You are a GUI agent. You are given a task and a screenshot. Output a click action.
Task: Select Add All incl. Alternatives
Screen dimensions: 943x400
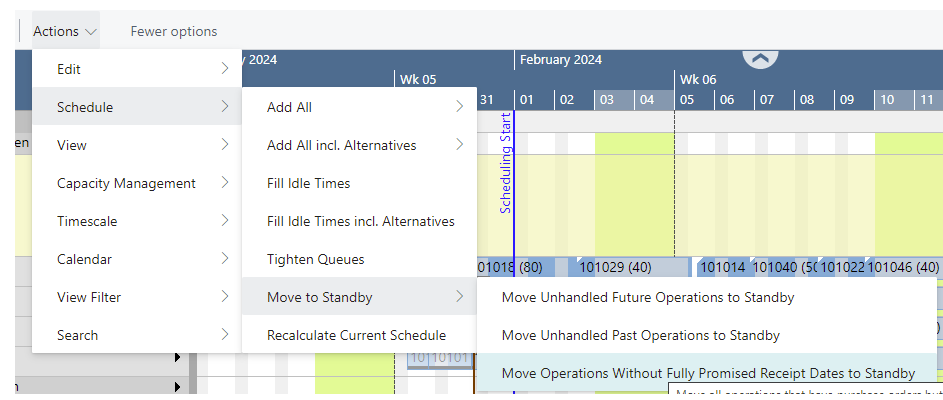359,144
